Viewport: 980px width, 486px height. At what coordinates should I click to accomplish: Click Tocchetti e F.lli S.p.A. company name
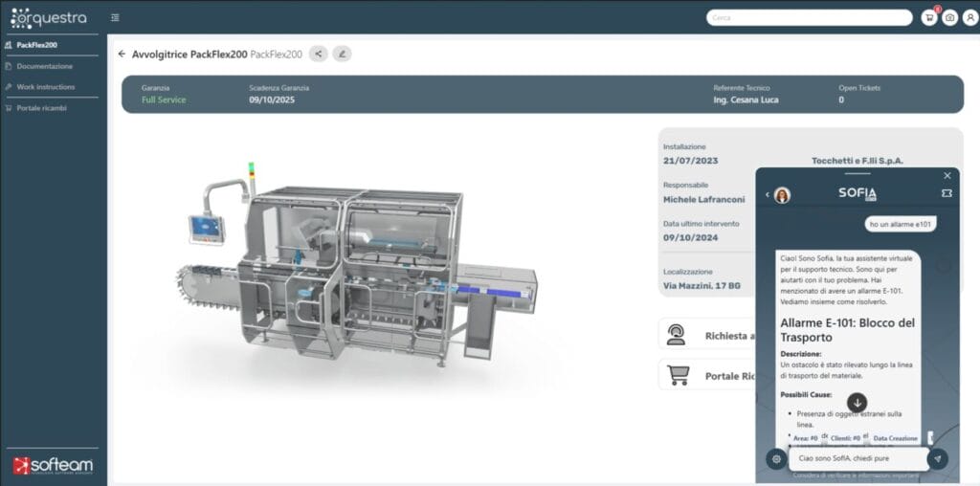[x=857, y=161]
